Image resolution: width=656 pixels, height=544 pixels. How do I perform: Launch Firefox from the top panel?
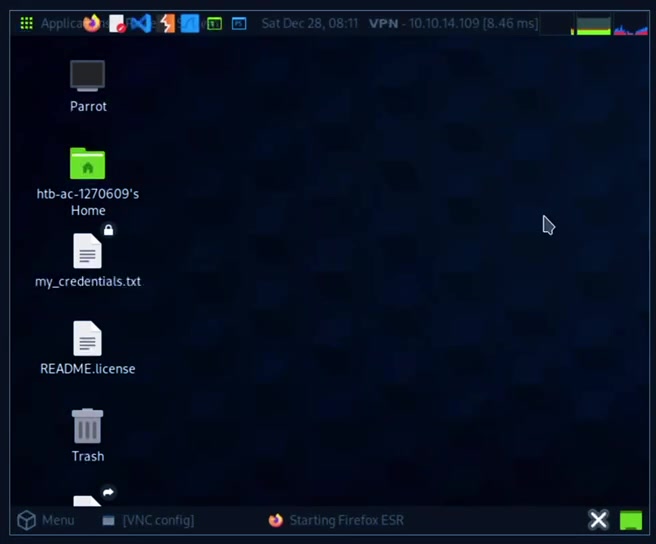pos(92,23)
